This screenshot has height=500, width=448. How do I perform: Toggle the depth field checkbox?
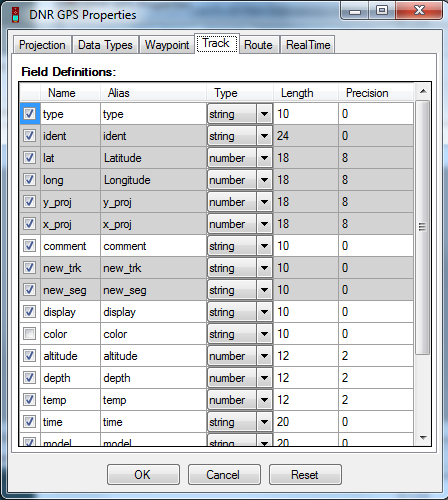click(29, 378)
